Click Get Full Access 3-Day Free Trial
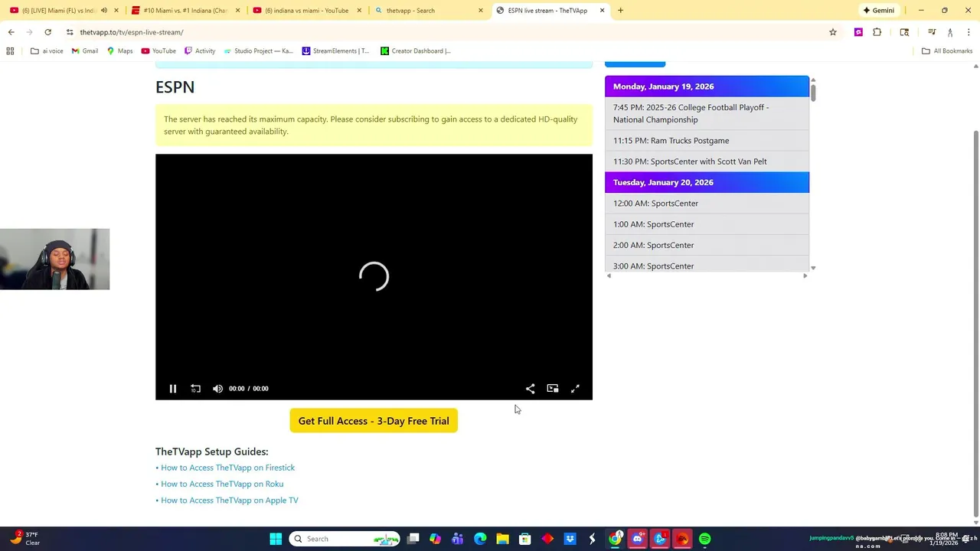The height and width of the screenshot is (551, 980). pyautogui.click(x=374, y=421)
